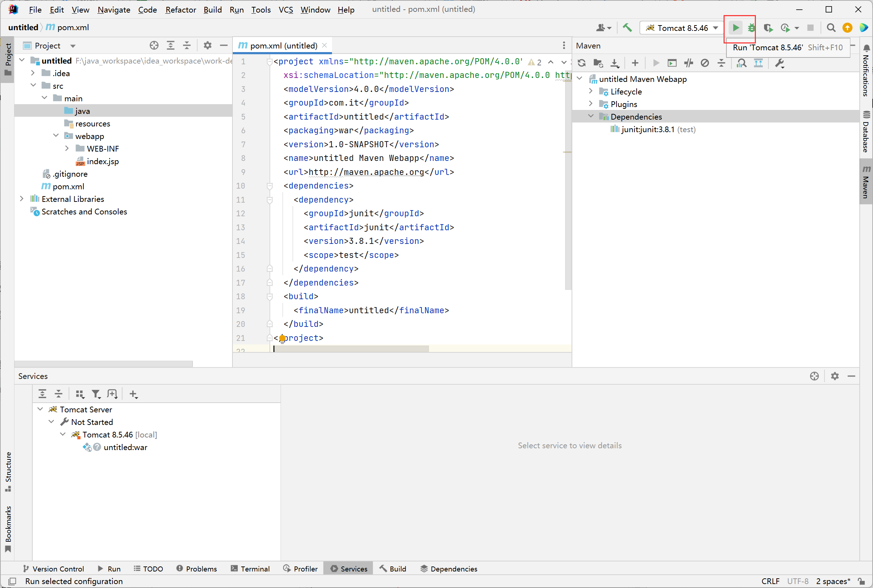
Task: Click the stop button in main toolbar
Action: pyautogui.click(x=810, y=28)
